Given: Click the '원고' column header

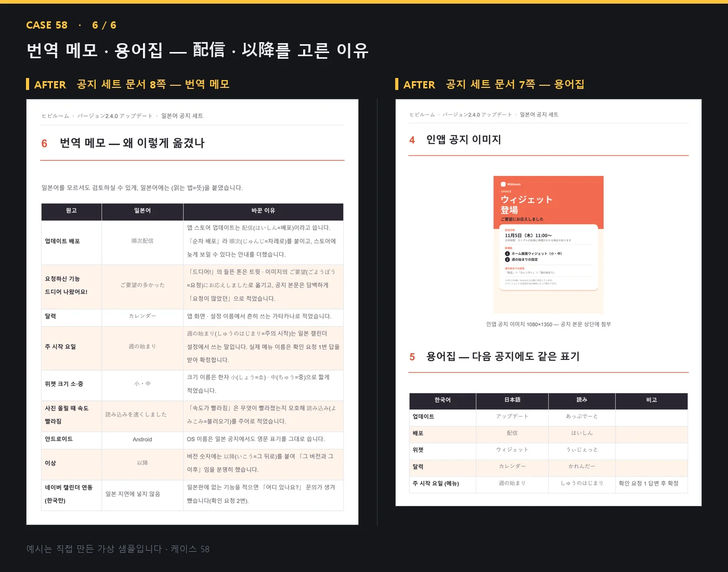Looking at the screenshot, I should click(72, 211).
